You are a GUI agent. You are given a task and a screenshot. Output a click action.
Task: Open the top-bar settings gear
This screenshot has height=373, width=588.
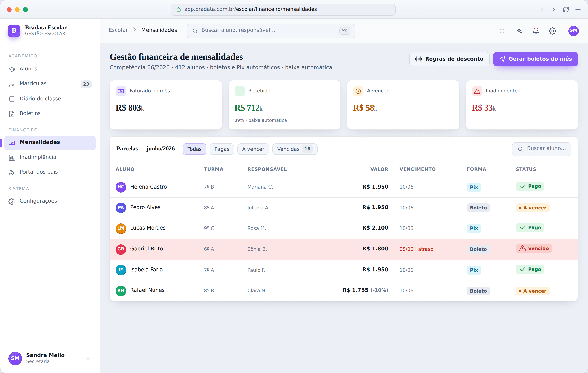pos(553,31)
